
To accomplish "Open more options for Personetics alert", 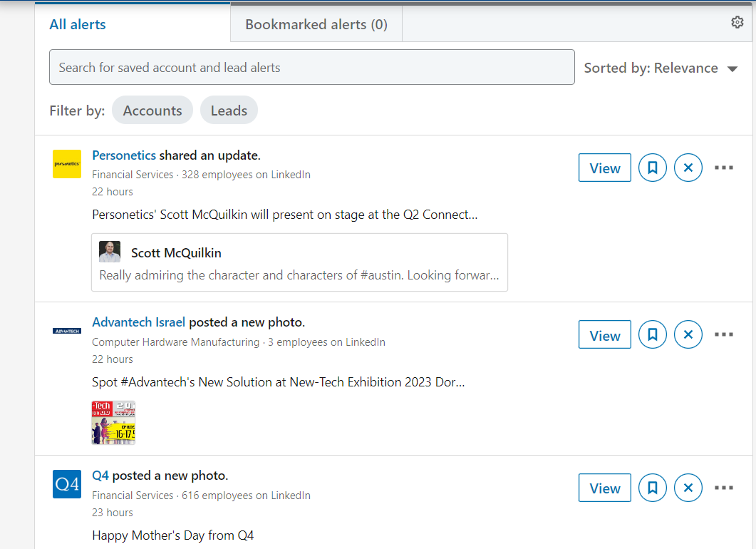I will click(x=724, y=168).
